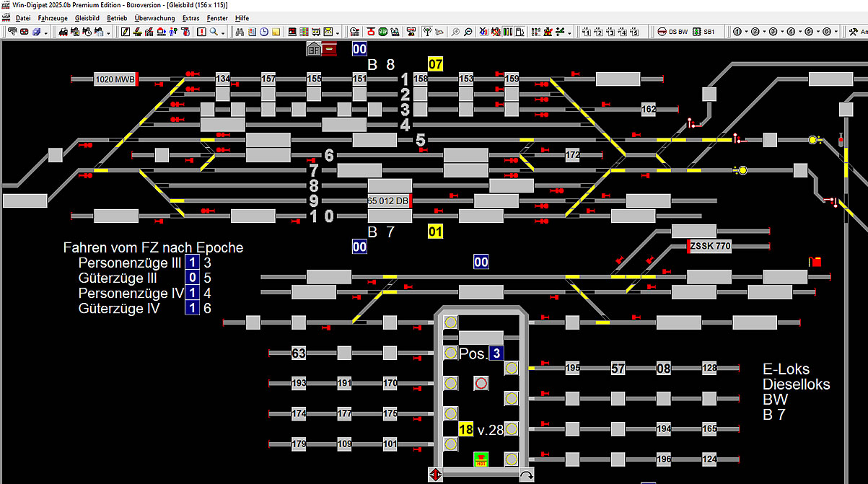Toggle the Güterzüge III epoch switch
Screen dimensions: 868x484
[192, 278]
